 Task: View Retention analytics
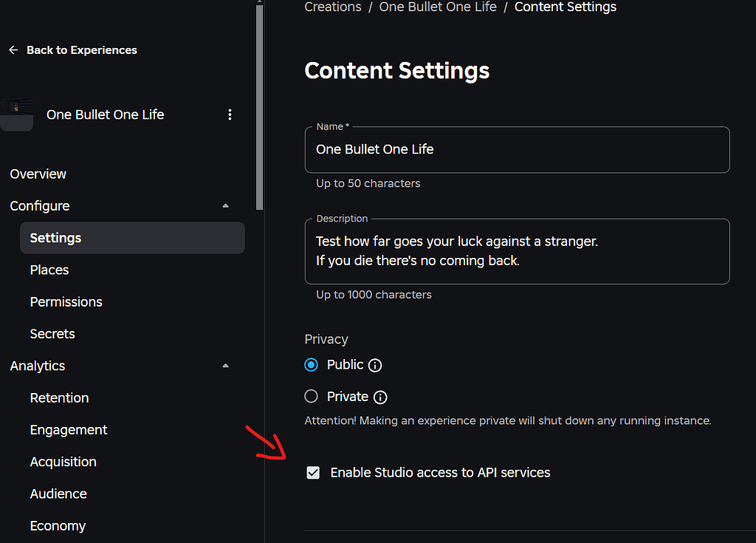59,398
